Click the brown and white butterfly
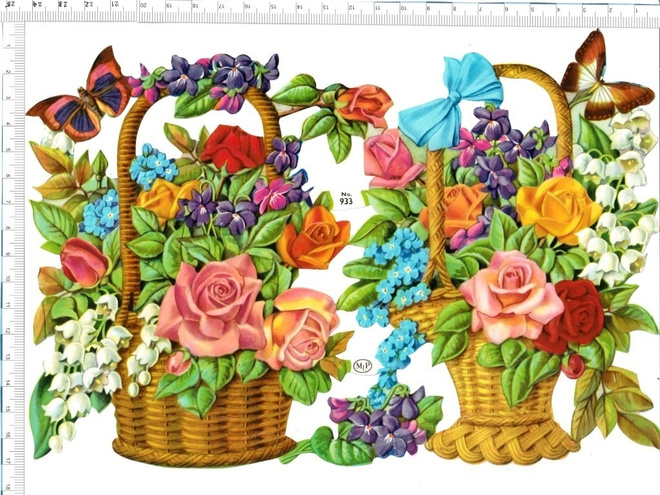660x495 pixels. coord(604,77)
